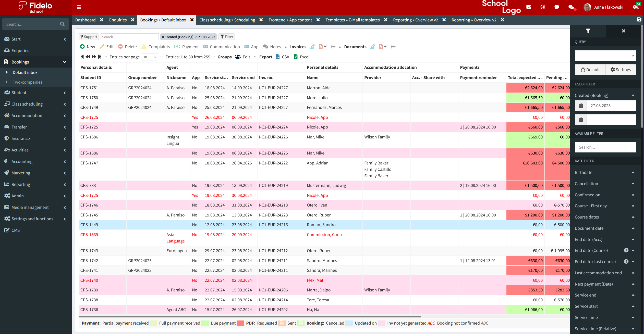Image resolution: width=644 pixels, height=334 pixels.
Task: Jump to last page of entries
Action: pos(100,57)
